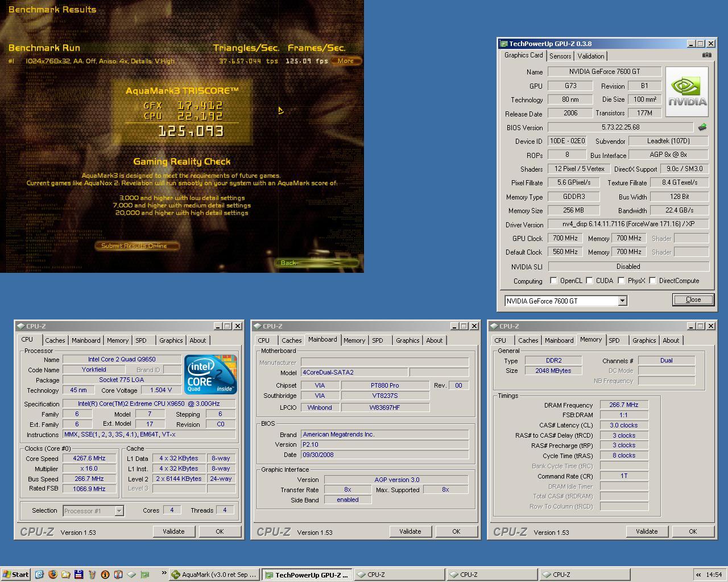Viewport: 728px width, 582px height.
Task: Click the AquaMark total score 125,093
Action: pos(191,131)
